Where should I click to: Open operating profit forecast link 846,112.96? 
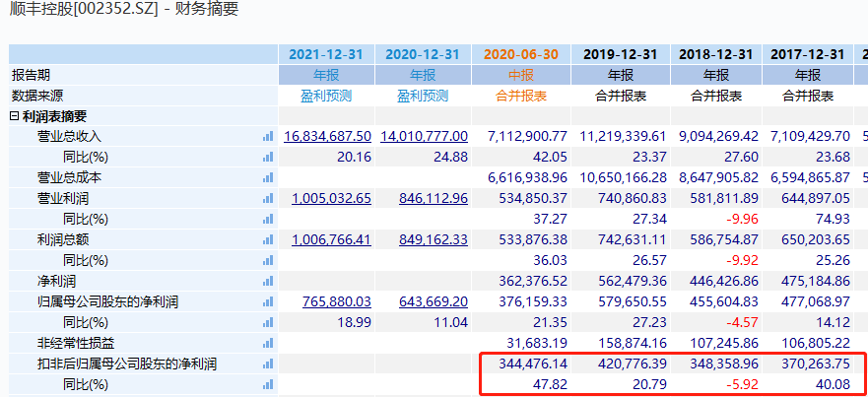click(434, 198)
